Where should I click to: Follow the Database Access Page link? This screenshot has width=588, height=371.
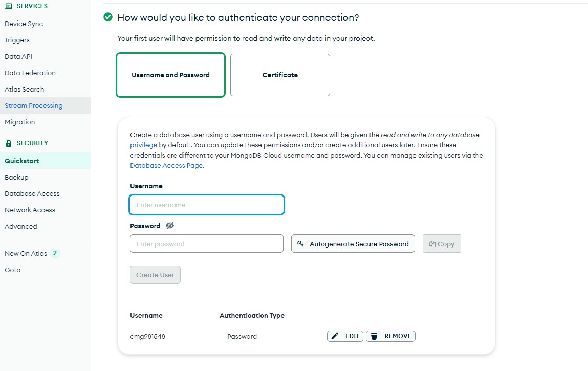click(x=166, y=165)
